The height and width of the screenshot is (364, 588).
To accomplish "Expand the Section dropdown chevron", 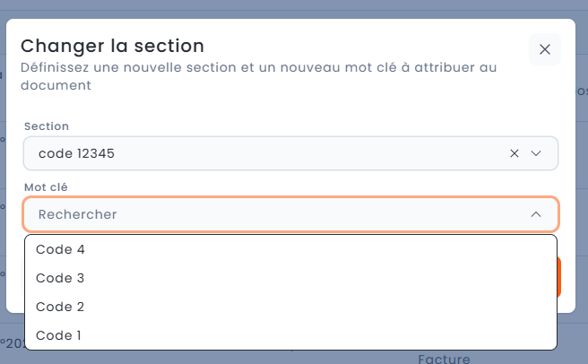I will point(536,153).
